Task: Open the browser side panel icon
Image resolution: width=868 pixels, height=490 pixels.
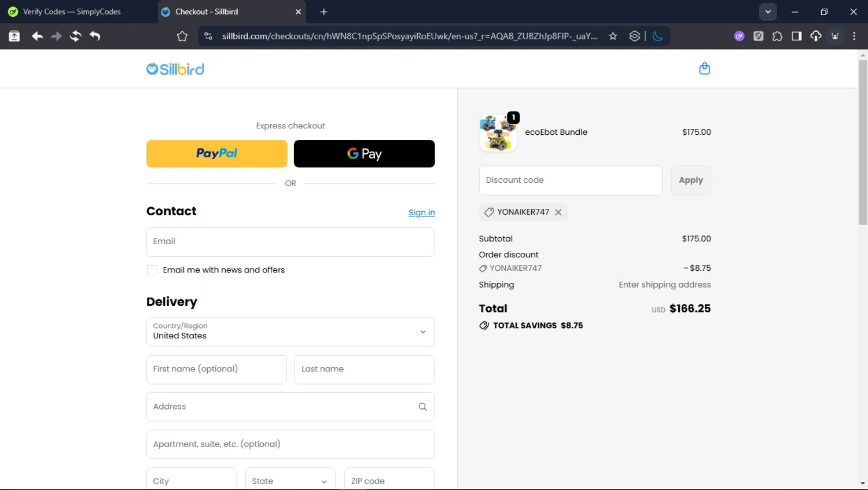Action: click(x=796, y=36)
